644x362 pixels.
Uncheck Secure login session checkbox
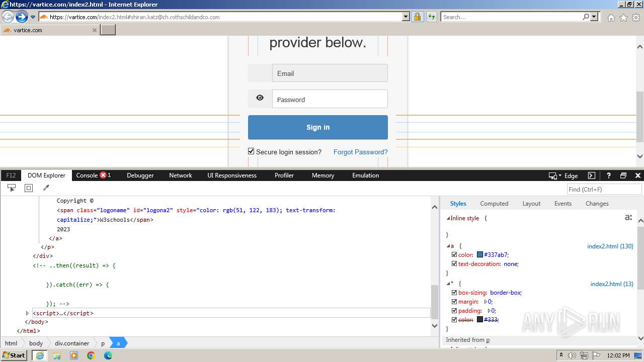click(251, 151)
